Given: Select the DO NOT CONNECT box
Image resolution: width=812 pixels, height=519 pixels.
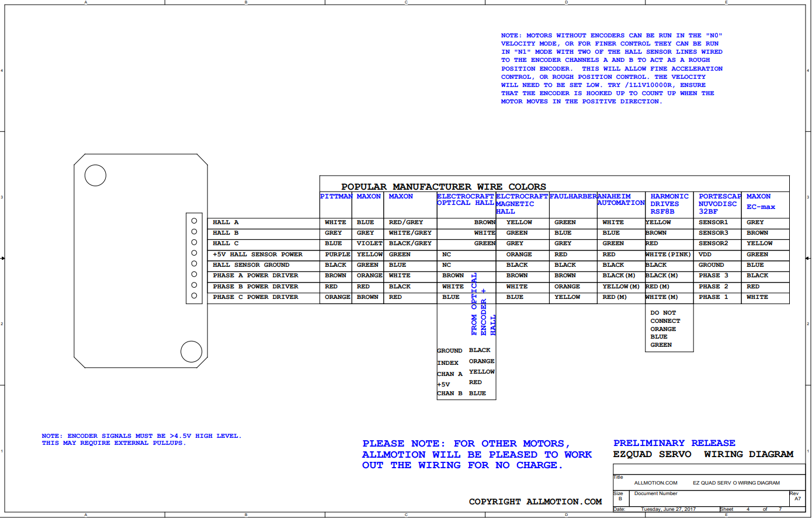Looking at the screenshot, I should pyautogui.click(x=669, y=329).
